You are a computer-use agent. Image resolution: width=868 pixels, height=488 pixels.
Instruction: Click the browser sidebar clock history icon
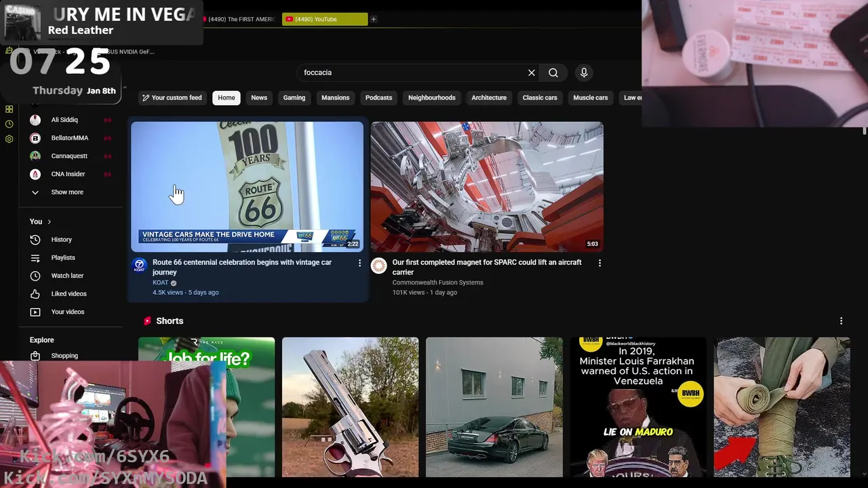pos(9,124)
